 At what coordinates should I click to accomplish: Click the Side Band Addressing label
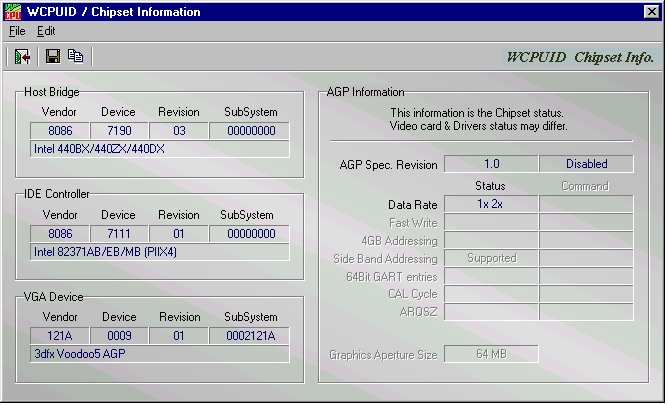(385, 259)
